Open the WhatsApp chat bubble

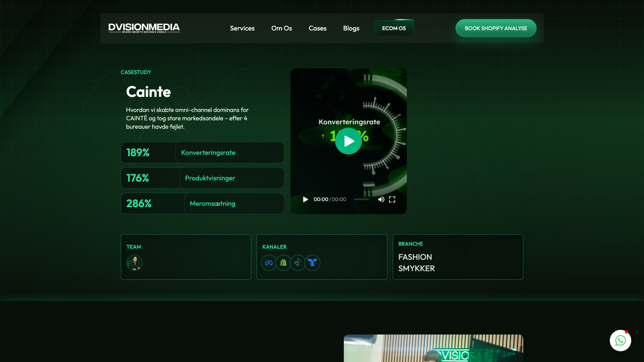pyautogui.click(x=620, y=341)
